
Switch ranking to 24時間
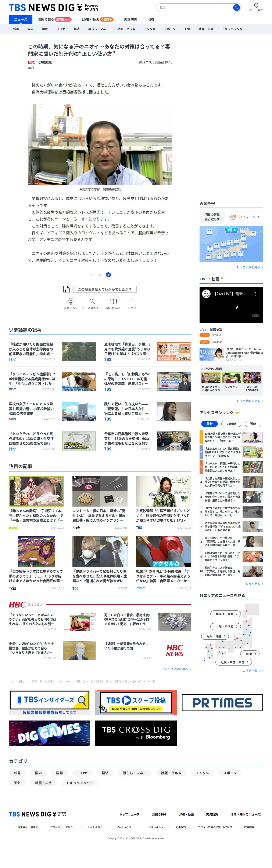pos(231,424)
